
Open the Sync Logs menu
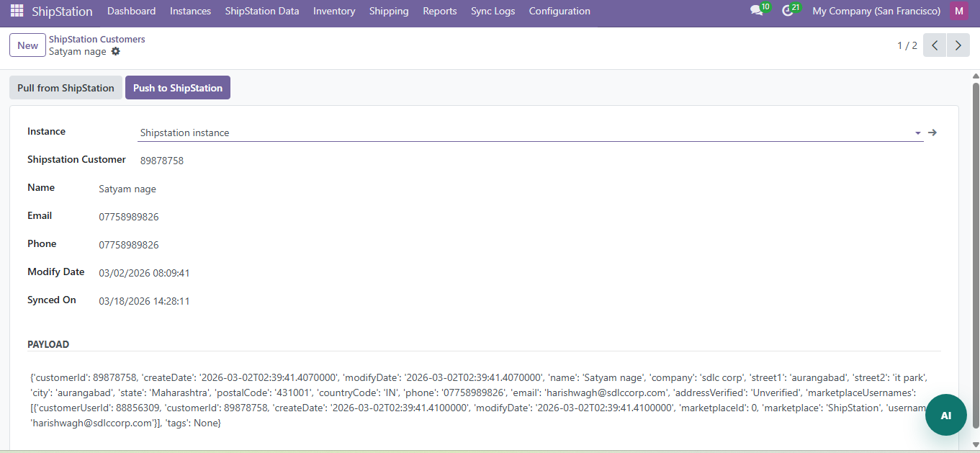493,11
